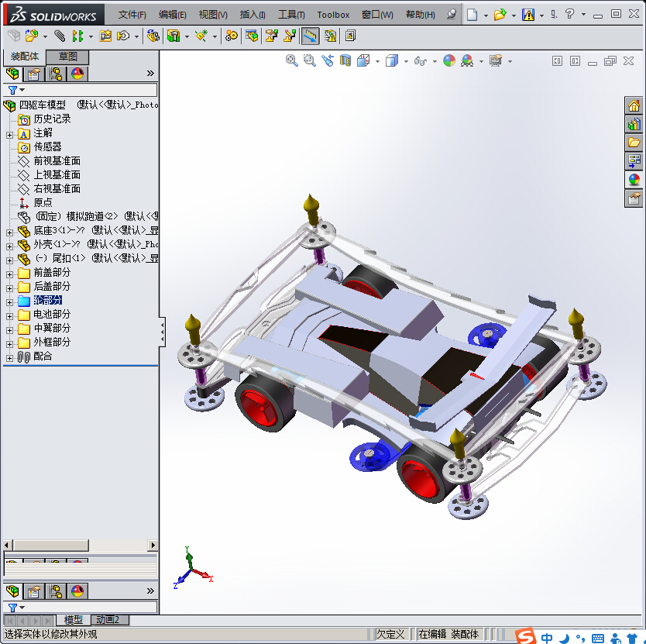Screen dimensions: 646x644
Task: Open the 插入(I) menu
Action: point(253,15)
